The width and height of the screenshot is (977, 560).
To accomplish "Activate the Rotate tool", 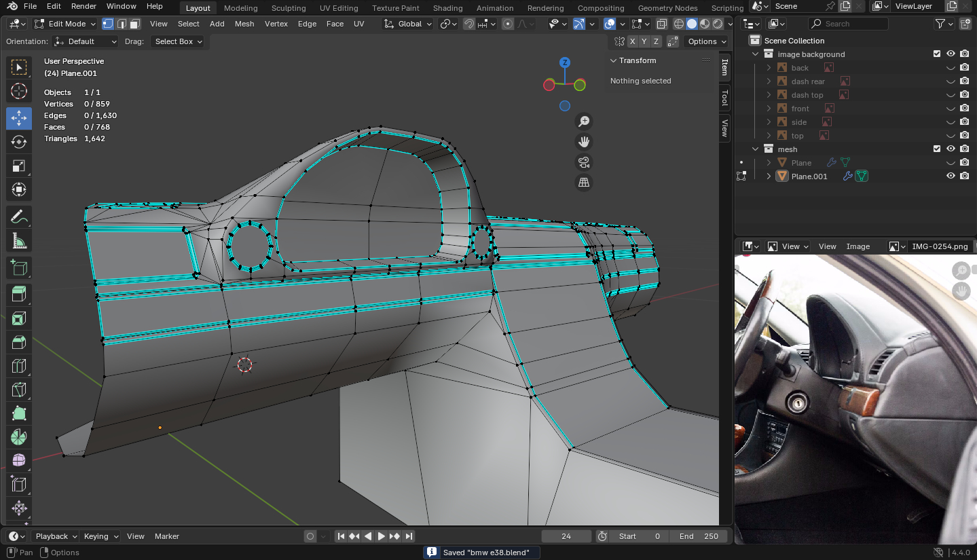I will pyautogui.click(x=19, y=142).
